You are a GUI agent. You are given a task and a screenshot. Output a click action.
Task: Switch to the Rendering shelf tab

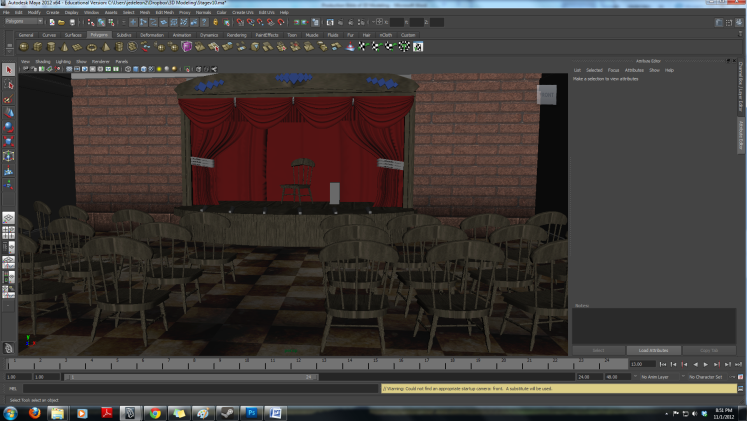point(236,34)
